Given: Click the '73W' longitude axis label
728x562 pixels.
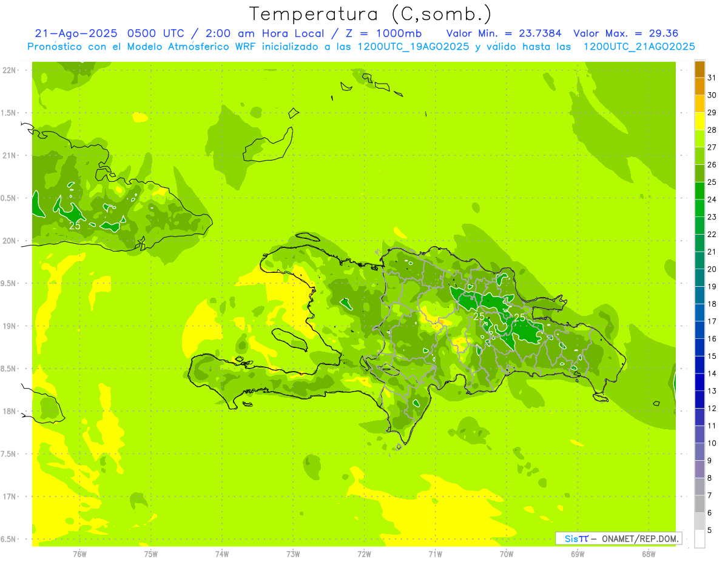Looking at the screenshot, I should pyautogui.click(x=293, y=554).
